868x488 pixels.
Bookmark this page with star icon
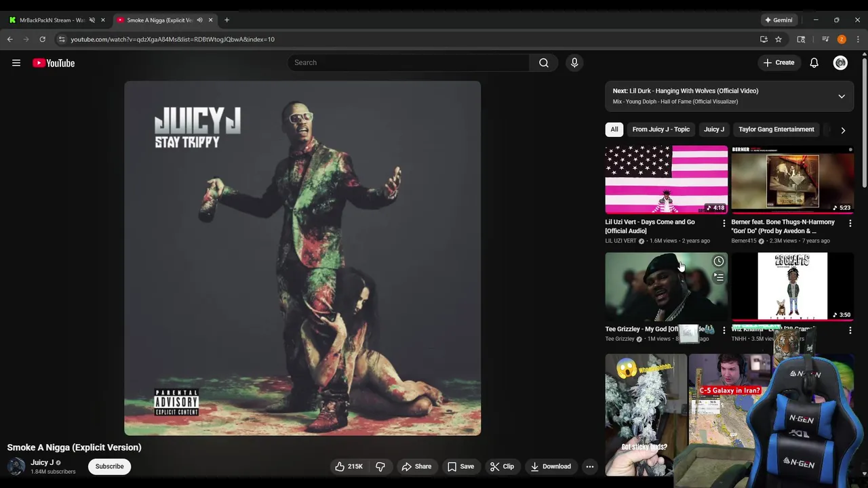[778, 39]
